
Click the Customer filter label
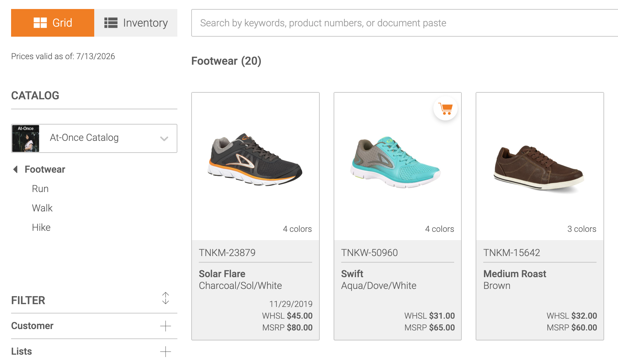pos(32,326)
